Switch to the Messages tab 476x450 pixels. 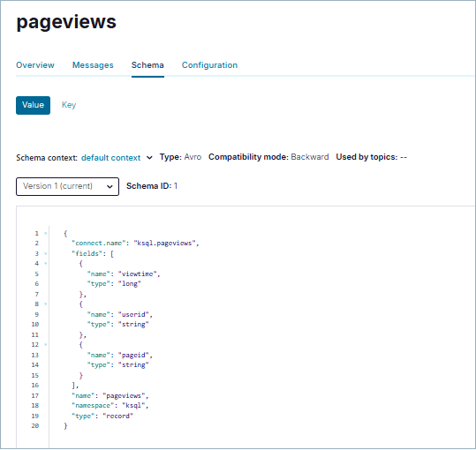tap(93, 65)
